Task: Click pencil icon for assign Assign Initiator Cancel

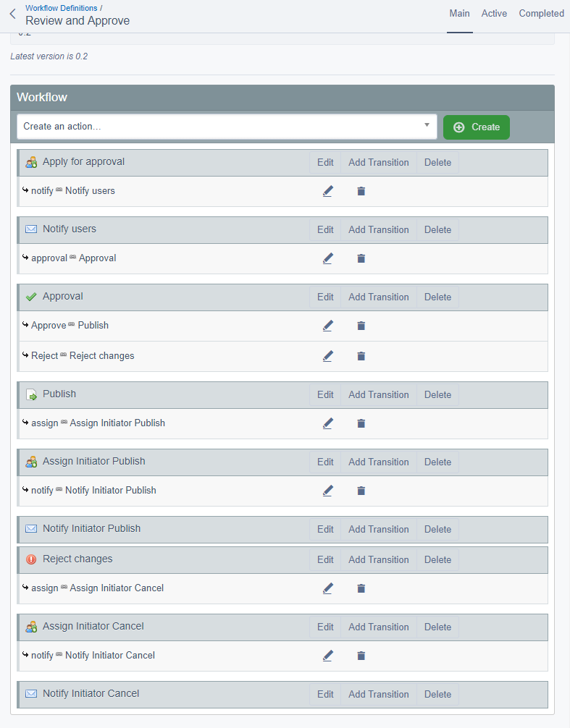Action: point(327,588)
